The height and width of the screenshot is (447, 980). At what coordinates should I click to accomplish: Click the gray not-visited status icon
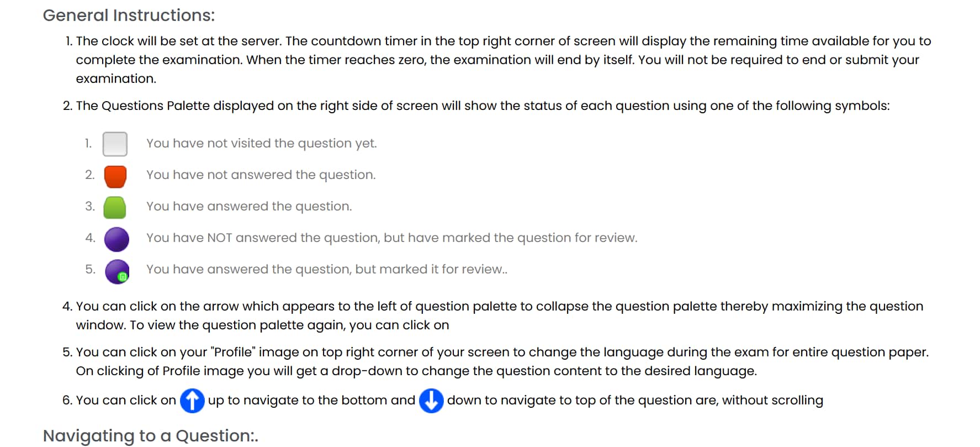pos(115,144)
